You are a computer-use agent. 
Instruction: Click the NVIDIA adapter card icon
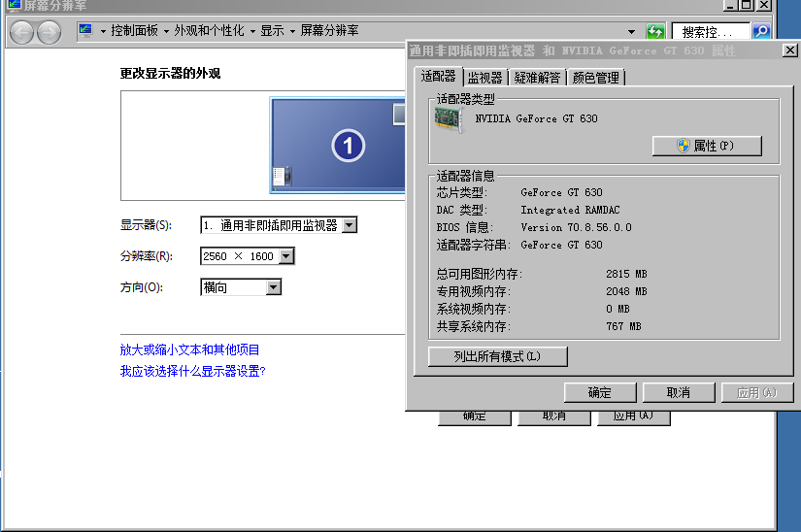pos(450,118)
